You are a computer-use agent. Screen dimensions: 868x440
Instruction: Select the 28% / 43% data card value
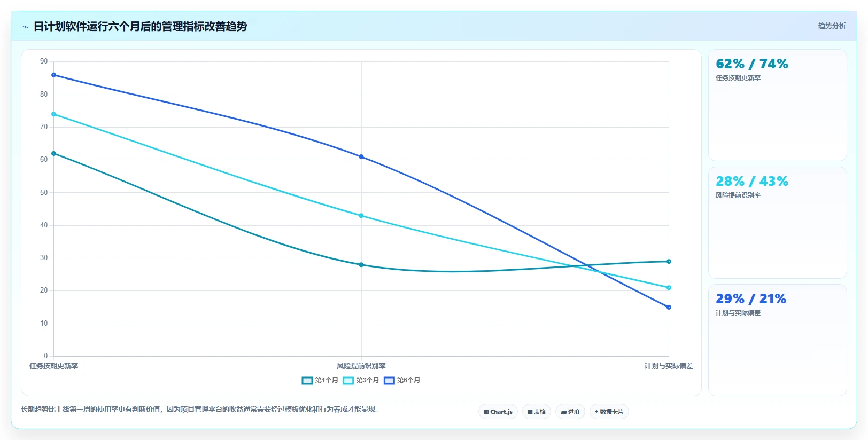tap(752, 182)
